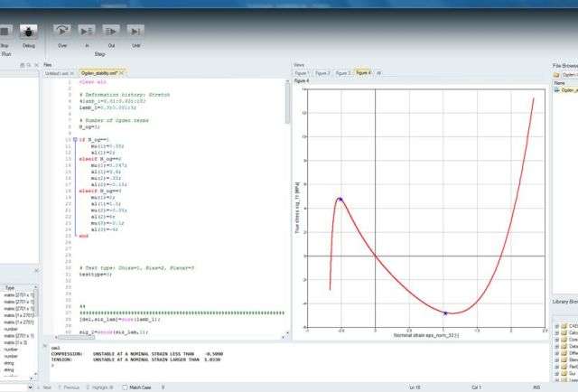The width and height of the screenshot is (578, 392).
Task: Click the find bar arrow icon after Match Case
Action: pyautogui.click(x=163, y=387)
